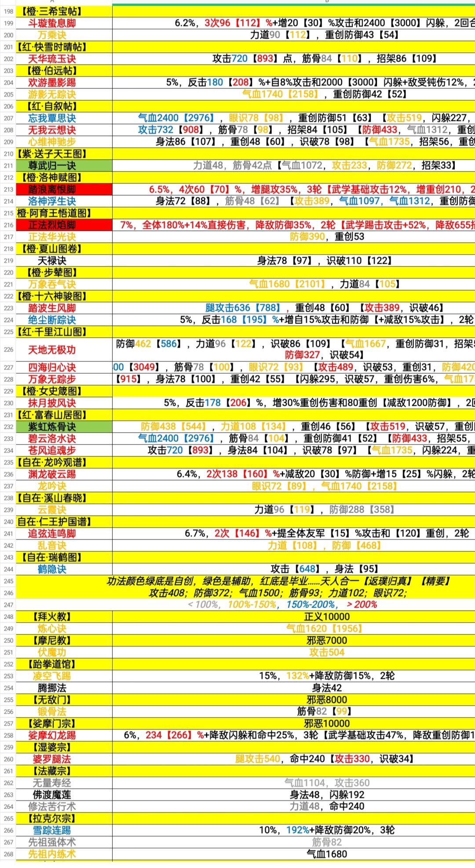Screen dimensions: 475x868
Task: Select cell with 正义10000
Action: coord(294,616)
